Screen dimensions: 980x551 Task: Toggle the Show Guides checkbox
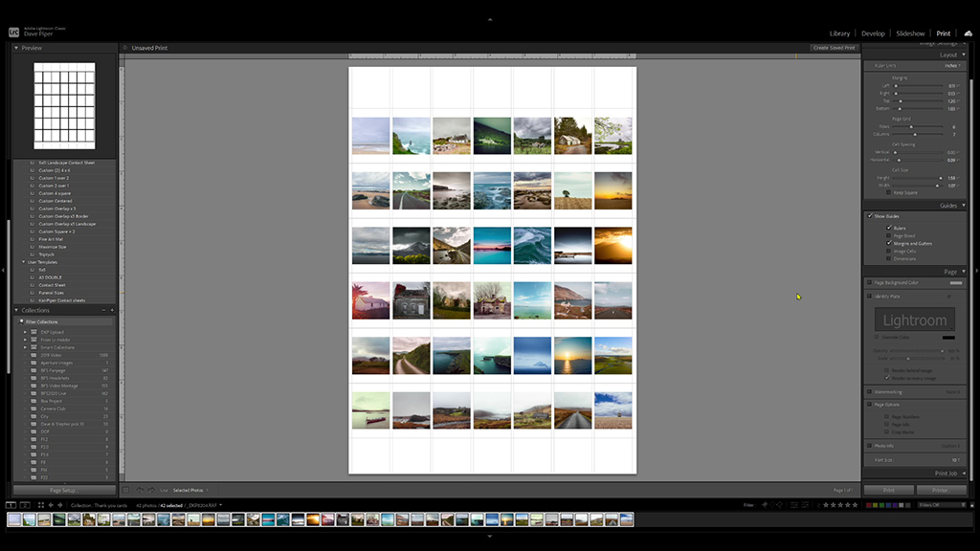(870, 215)
